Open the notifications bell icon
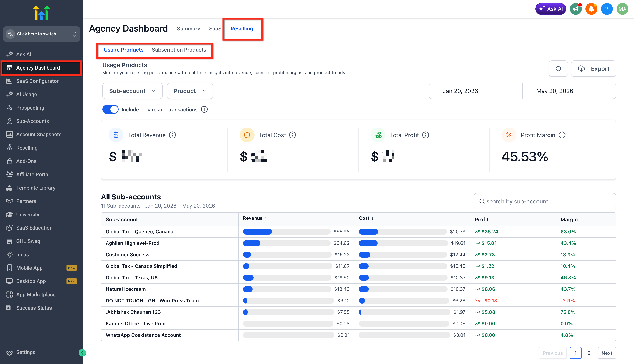The width and height of the screenshot is (634, 364). point(591,9)
